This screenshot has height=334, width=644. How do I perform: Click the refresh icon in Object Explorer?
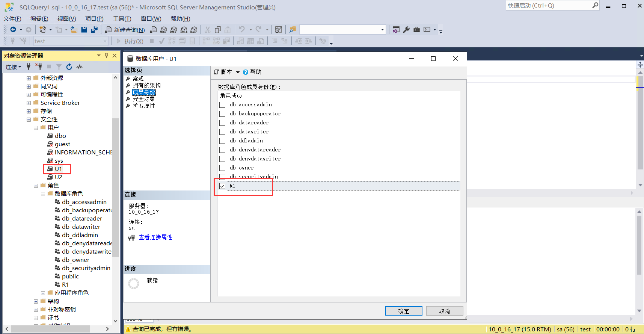click(x=69, y=66)
